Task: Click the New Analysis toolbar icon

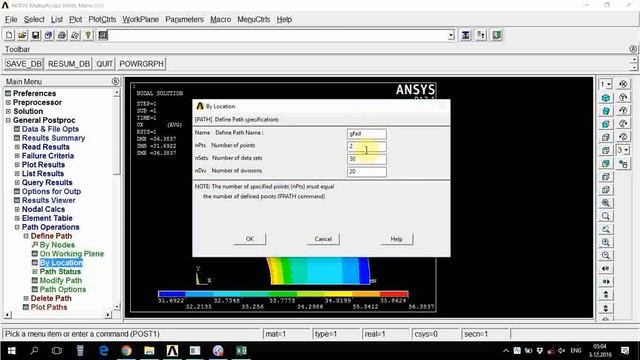Action: [x=9, y=36]
